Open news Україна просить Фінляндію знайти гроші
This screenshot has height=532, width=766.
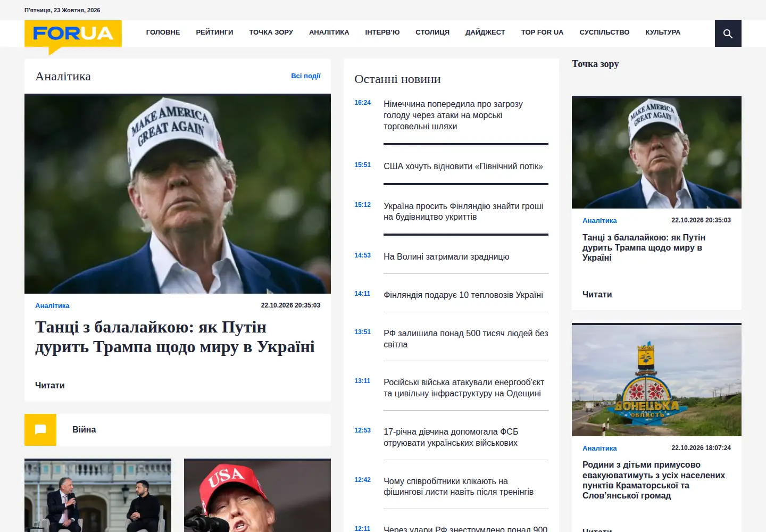pyautogui.click(x=463, y=212)
